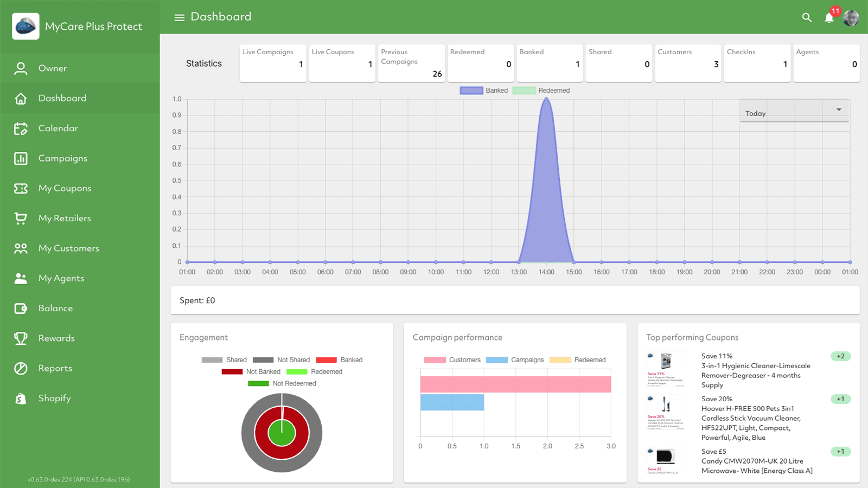Click the search magnifier icon
The height and width of the screenshot is (488, 868).
(807, 17)
